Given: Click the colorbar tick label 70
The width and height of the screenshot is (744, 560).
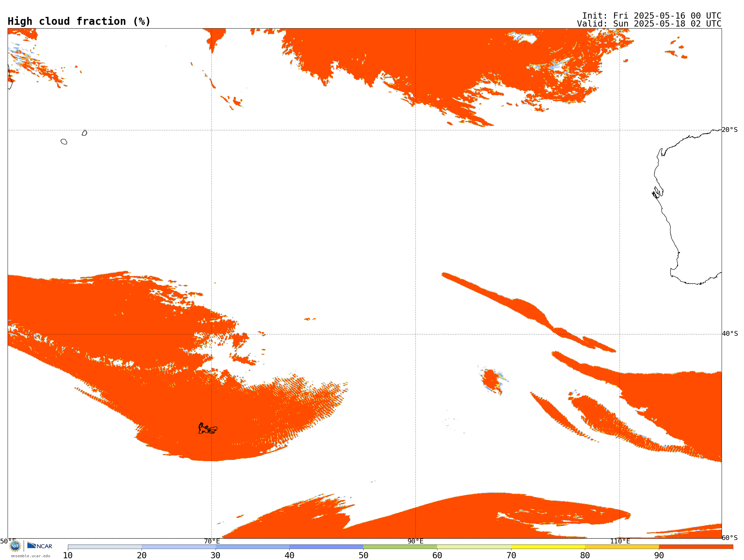Looking at the screenshot, I should coord(511,556).
